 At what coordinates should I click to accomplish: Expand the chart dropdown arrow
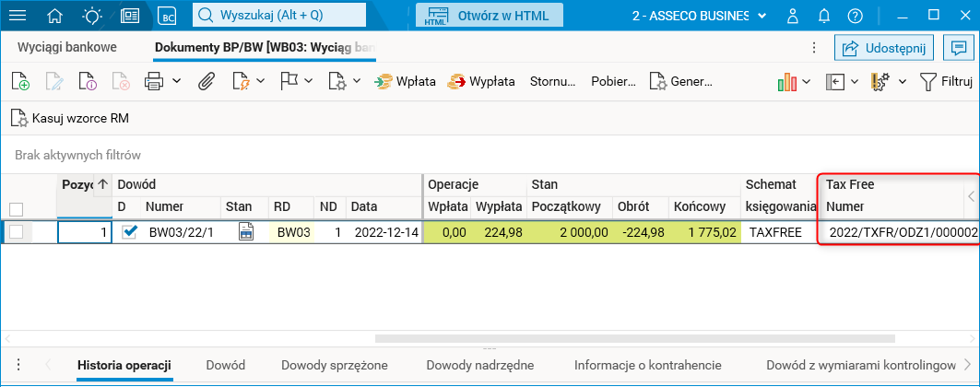pos(807,81)
